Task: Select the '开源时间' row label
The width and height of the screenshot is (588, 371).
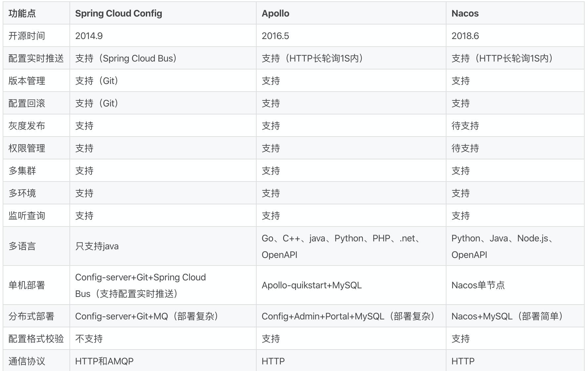Action: pos(36,36)
